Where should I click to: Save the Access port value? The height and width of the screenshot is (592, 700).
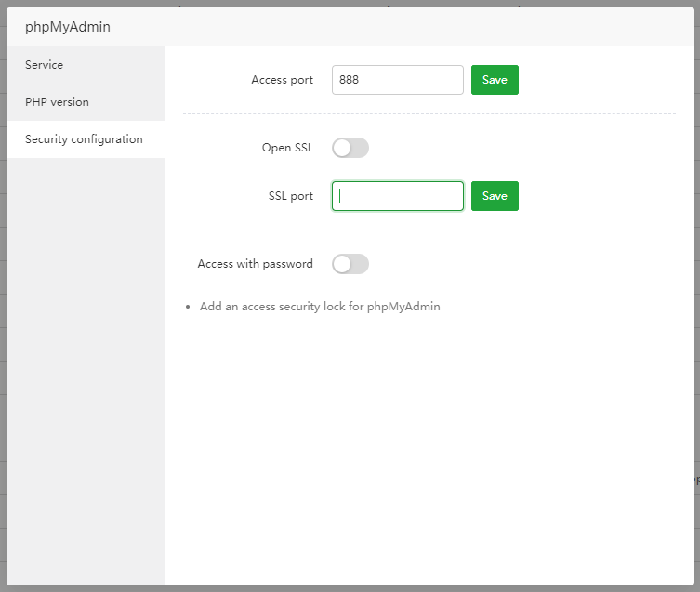[495, 80]
